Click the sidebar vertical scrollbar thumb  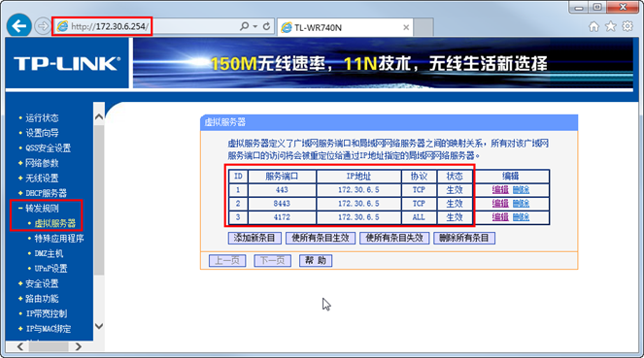click(x=99, y=200)
